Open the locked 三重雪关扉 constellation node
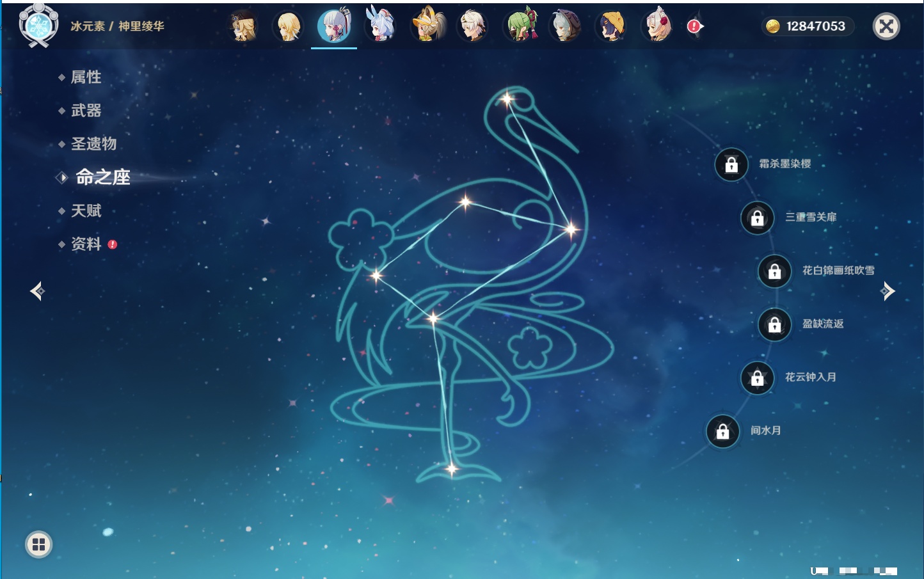 coord(757,218)
